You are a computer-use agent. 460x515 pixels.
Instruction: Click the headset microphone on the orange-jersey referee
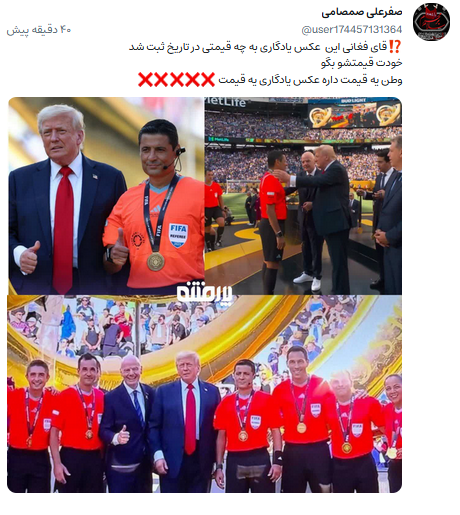point(174,159)
